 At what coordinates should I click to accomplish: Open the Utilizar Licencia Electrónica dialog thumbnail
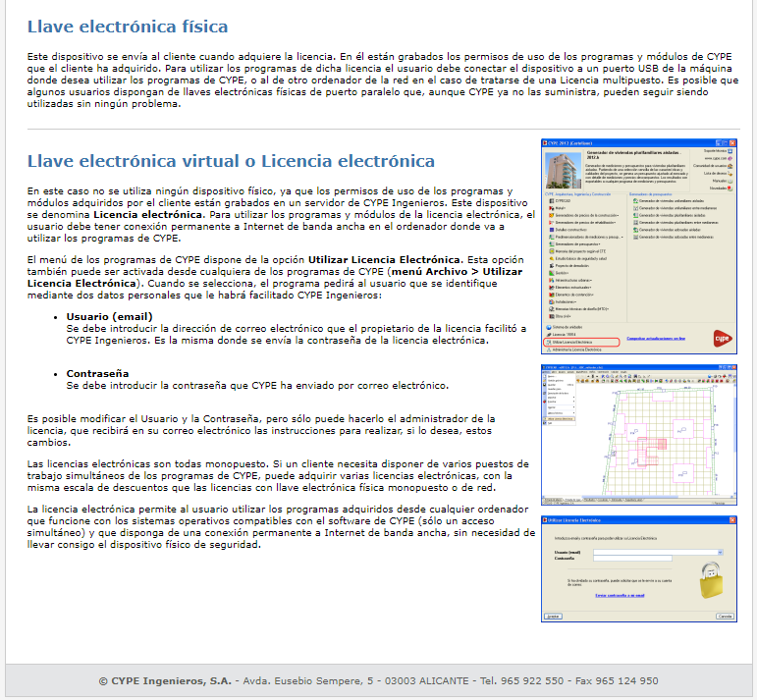click(639, 568)
